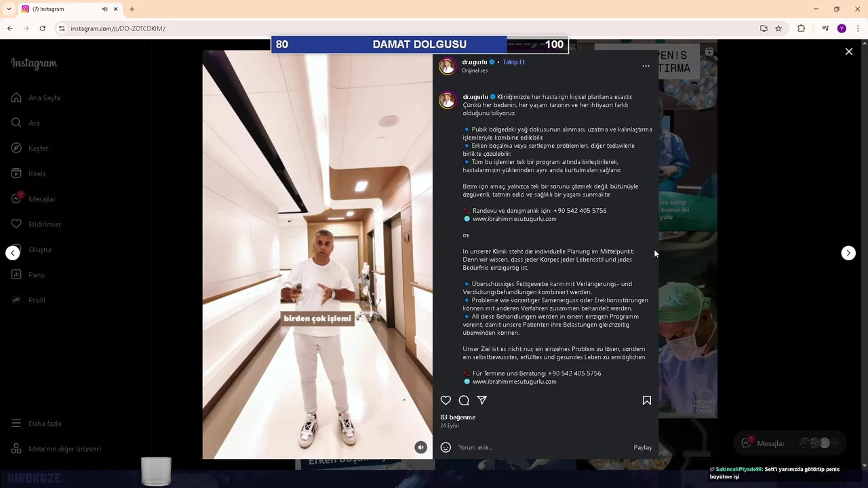Open the floating Mesajlar button

click(x=790, y=443)
